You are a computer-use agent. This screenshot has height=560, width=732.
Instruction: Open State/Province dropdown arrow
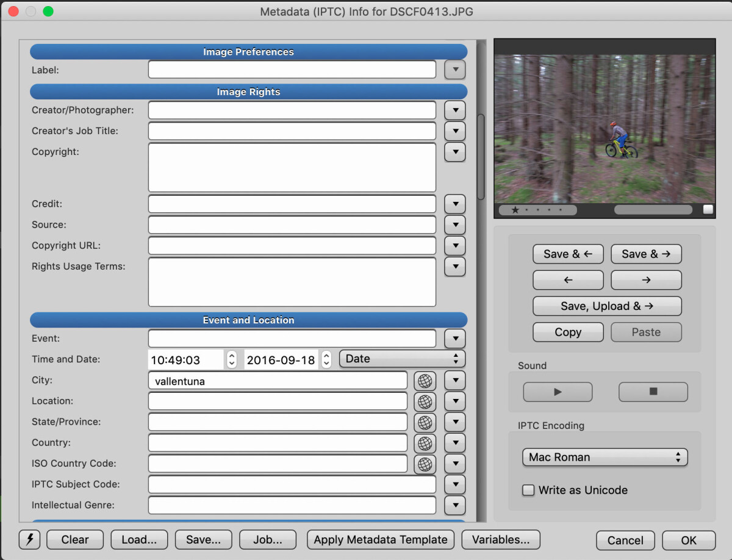pos(455,423)
